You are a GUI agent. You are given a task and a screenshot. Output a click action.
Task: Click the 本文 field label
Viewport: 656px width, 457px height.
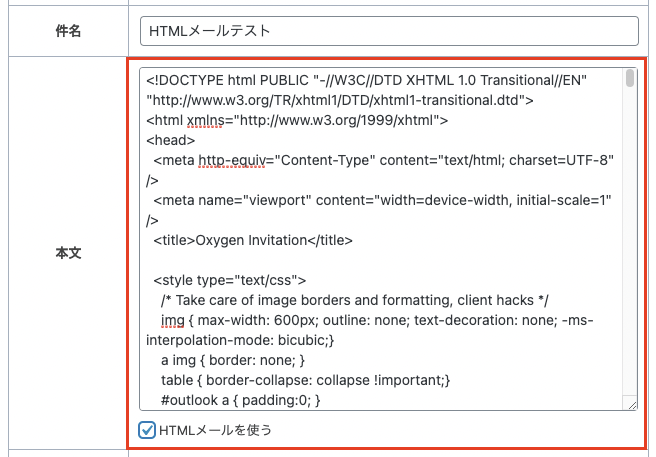[68, 254]
